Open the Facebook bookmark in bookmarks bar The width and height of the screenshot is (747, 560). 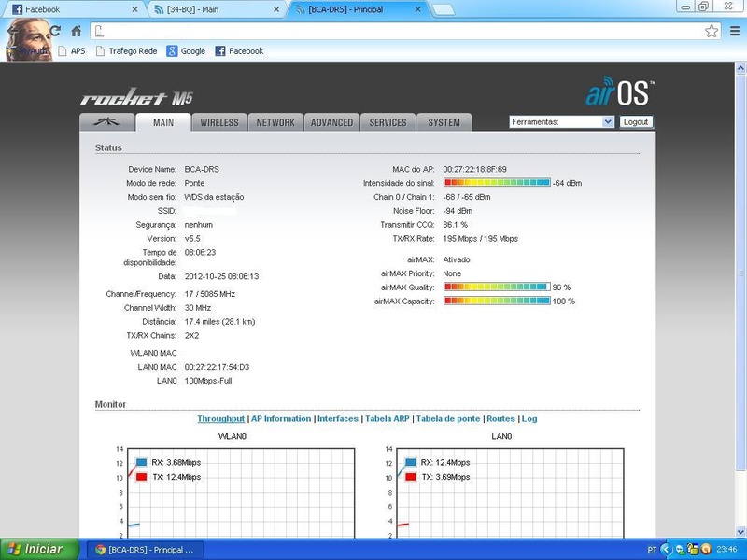[239, 51]
